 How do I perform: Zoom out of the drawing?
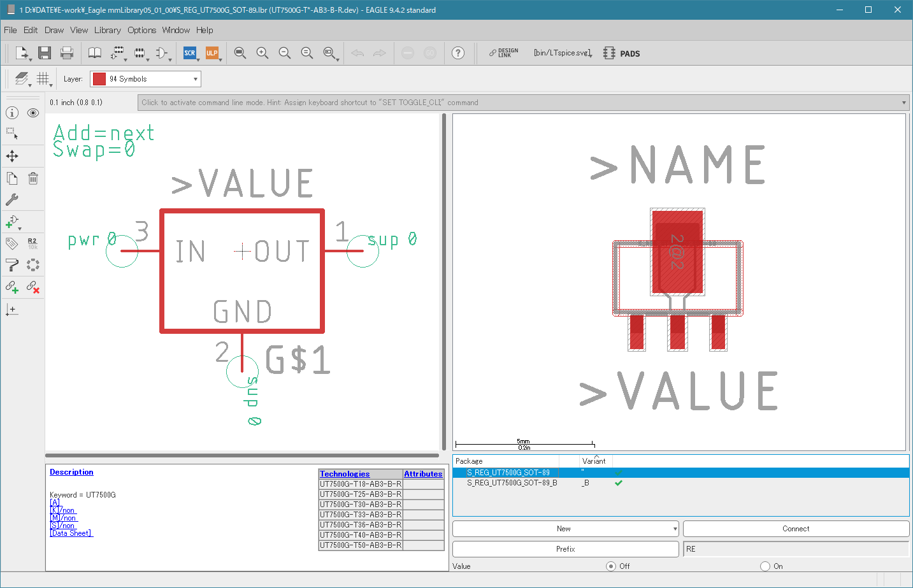[285, 53]
